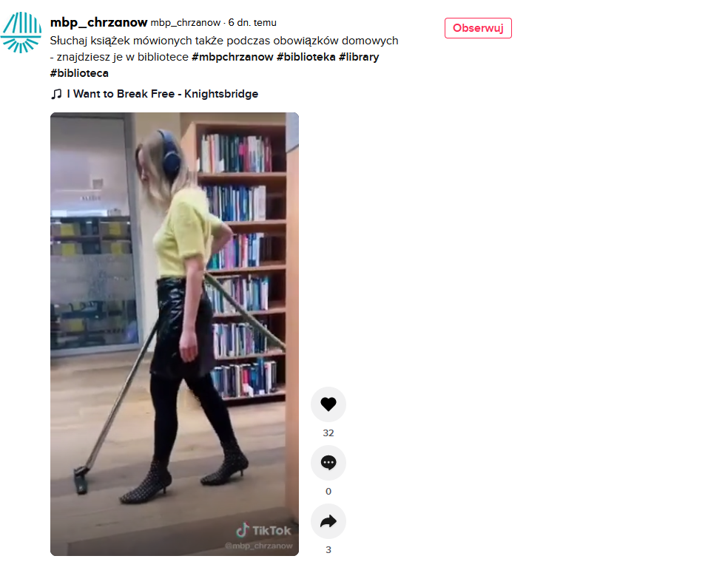Click the 0 comments count
The image size is (728, 573).
pyautogui.click(x=328, y=492)
